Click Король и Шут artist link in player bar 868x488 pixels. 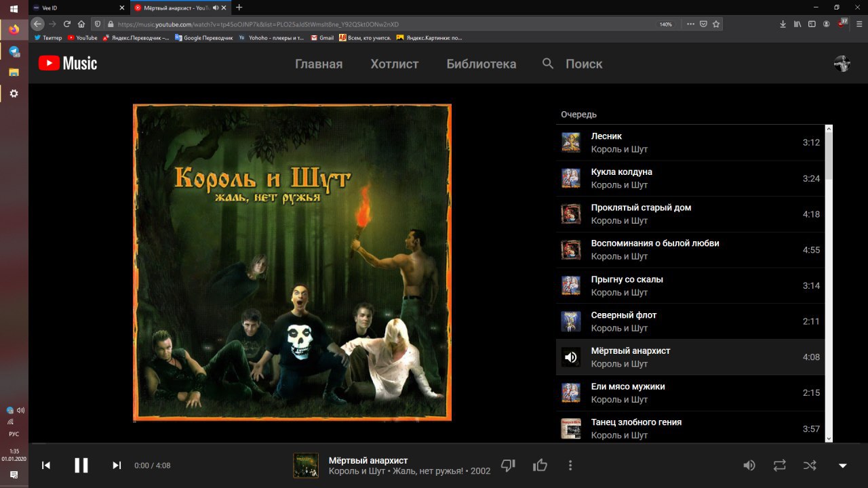click(x=358, y=471)
